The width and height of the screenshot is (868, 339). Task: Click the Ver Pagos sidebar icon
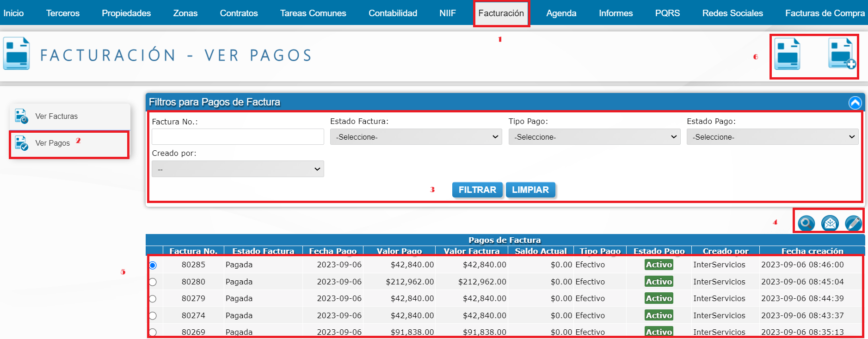21,143
